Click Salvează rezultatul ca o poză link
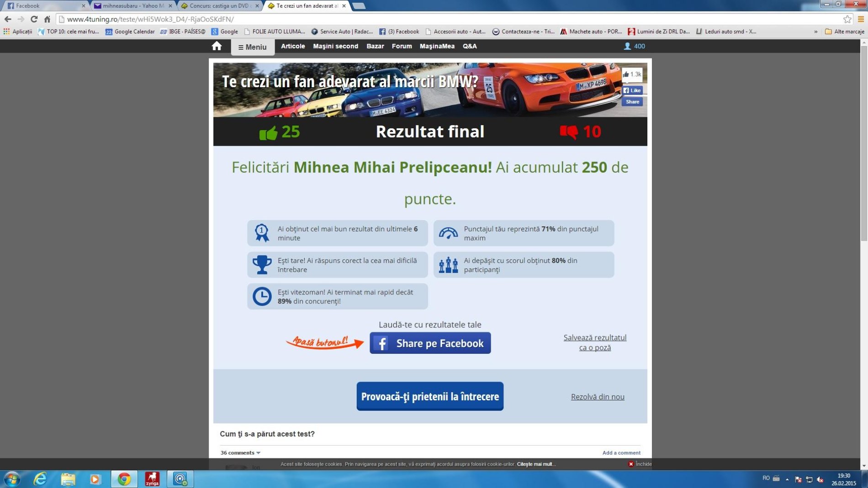Viewport: 868px width, 488px height. (x=595, y=342)
